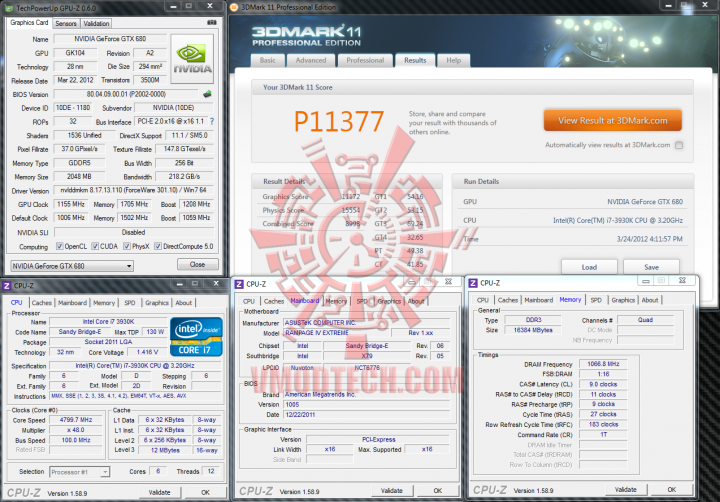
Task: Click the GPU-Z title bar app icon
Action: click(9, 8)
